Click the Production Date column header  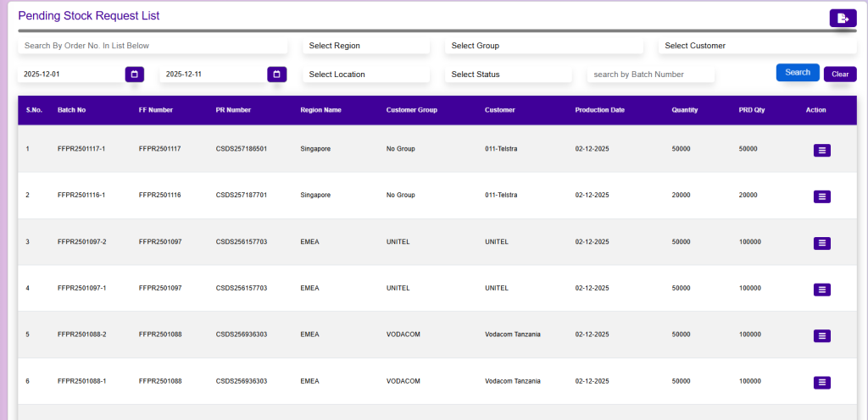[x=599, y=110]
